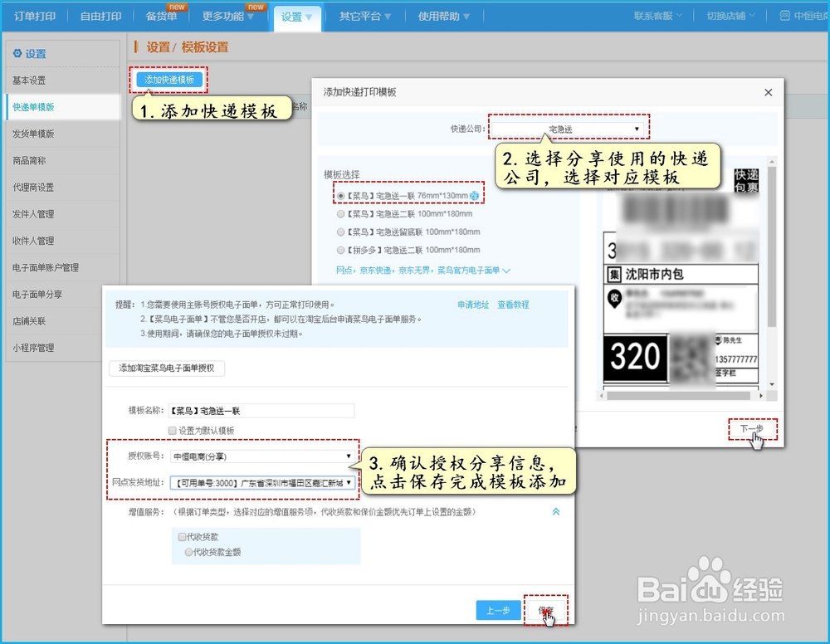Click the 模板名称 input field
The height and width of the screenshot is (644, 830).
pyautogui.click(x=261, y=411)
